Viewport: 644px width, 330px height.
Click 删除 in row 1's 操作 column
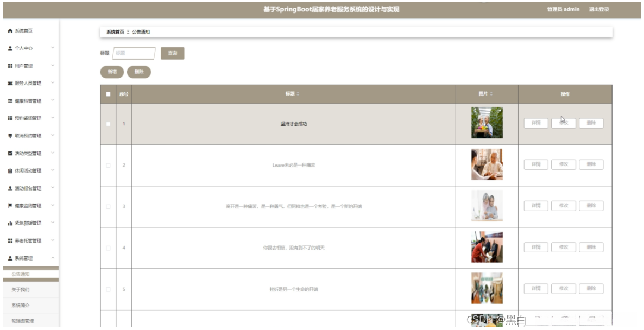[x=591, y=123]
